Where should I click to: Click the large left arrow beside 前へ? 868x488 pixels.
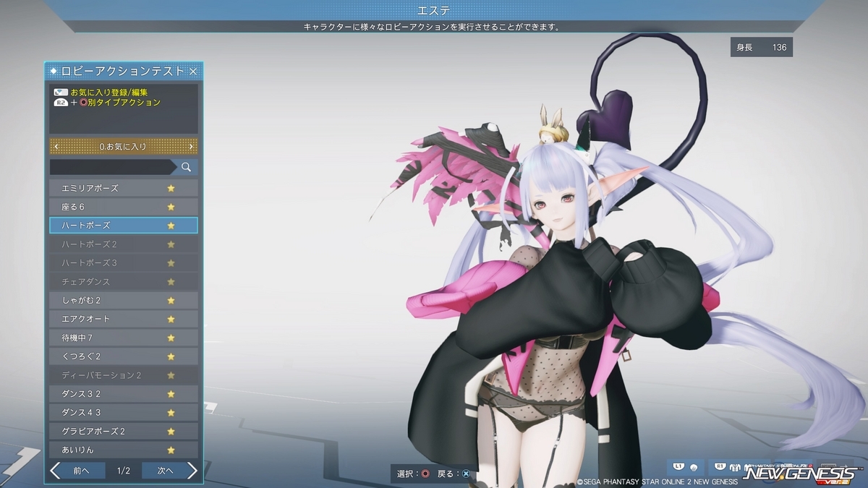[x=55, y=471]
